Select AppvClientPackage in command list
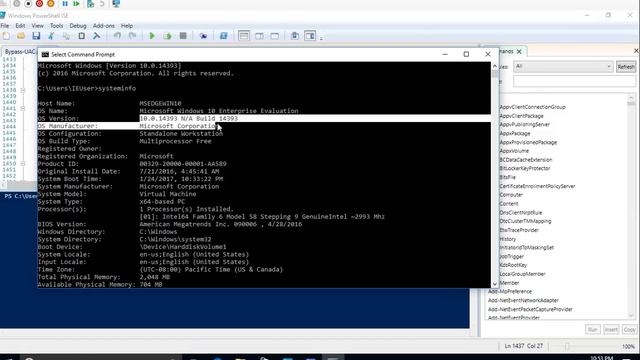This screenshot has width=640, height=360. click(521, 116)
